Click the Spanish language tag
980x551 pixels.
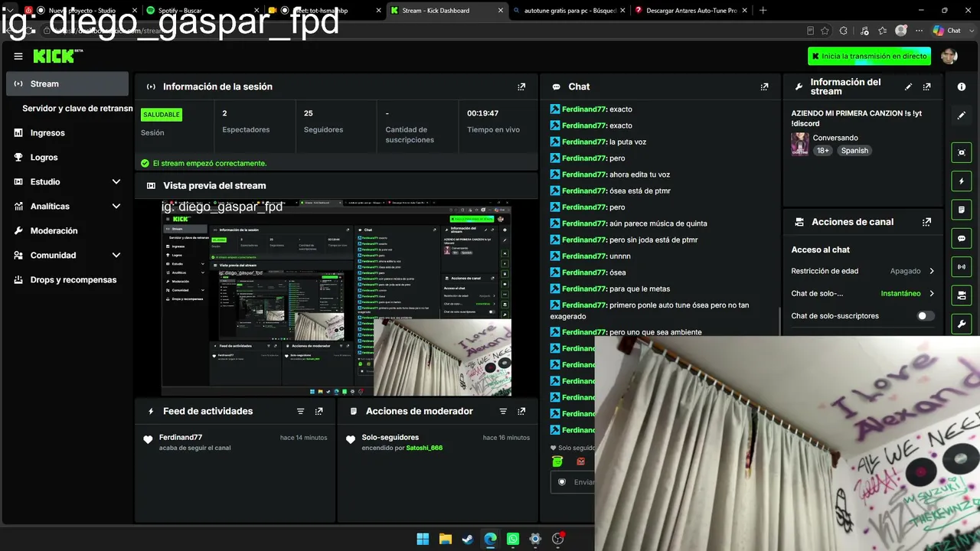coord(854,151)
